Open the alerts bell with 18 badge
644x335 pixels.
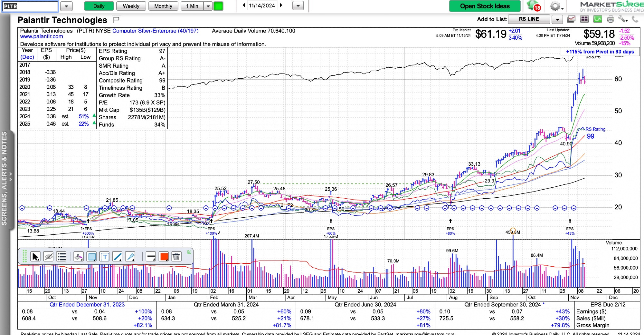pyautogui.click(x=534, y=6)
